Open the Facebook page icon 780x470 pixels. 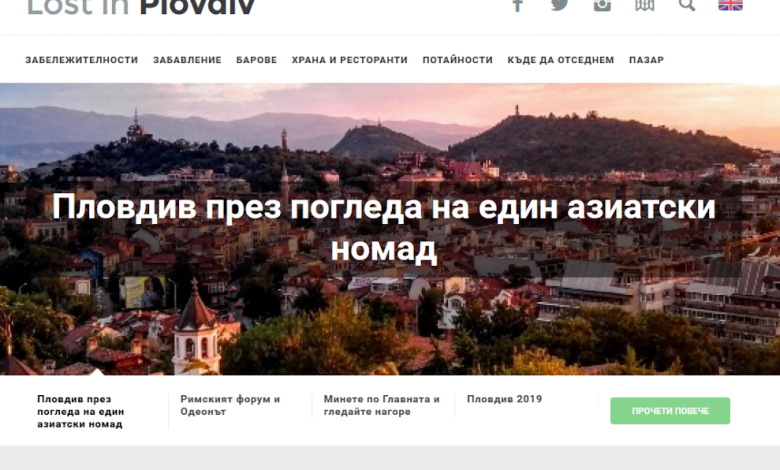(517, 5)
